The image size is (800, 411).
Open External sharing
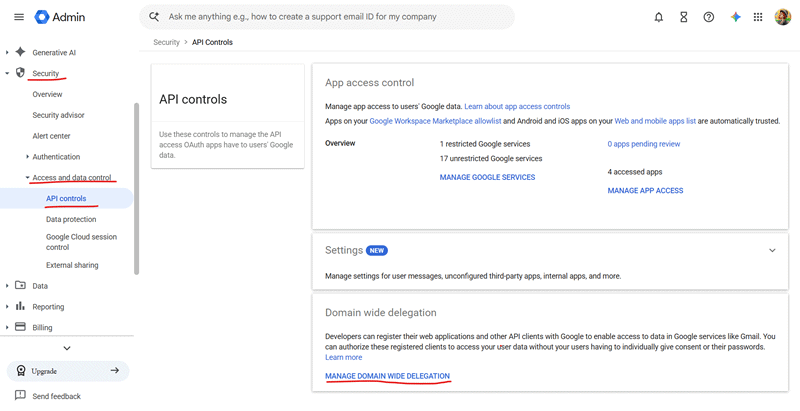point(72,265)
